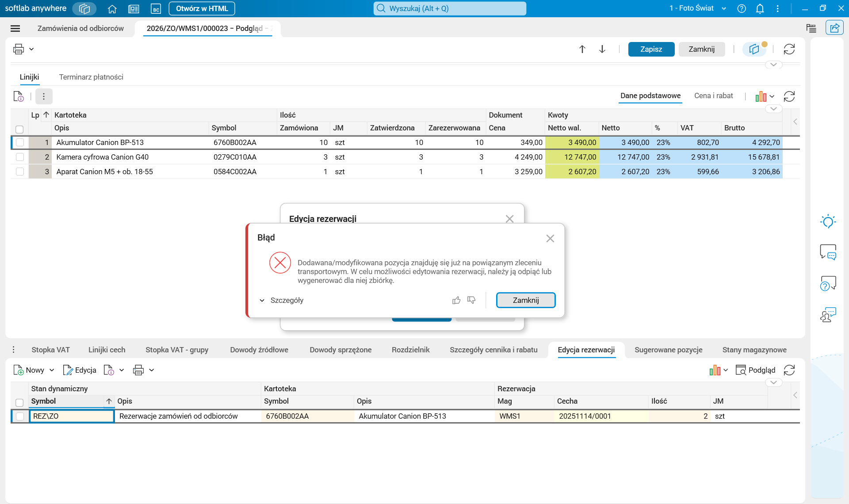Open the hamburger navigation menu
This screenshot has height=504, width=849.
pos(15,28)
